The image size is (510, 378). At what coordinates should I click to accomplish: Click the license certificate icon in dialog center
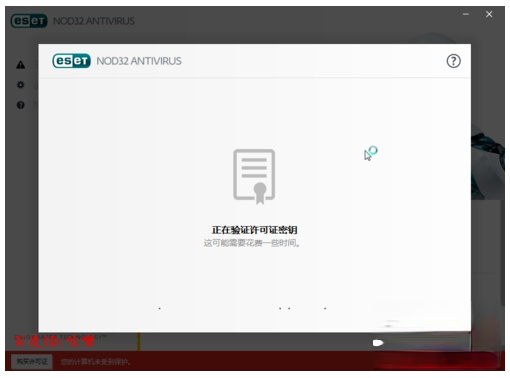254,176
